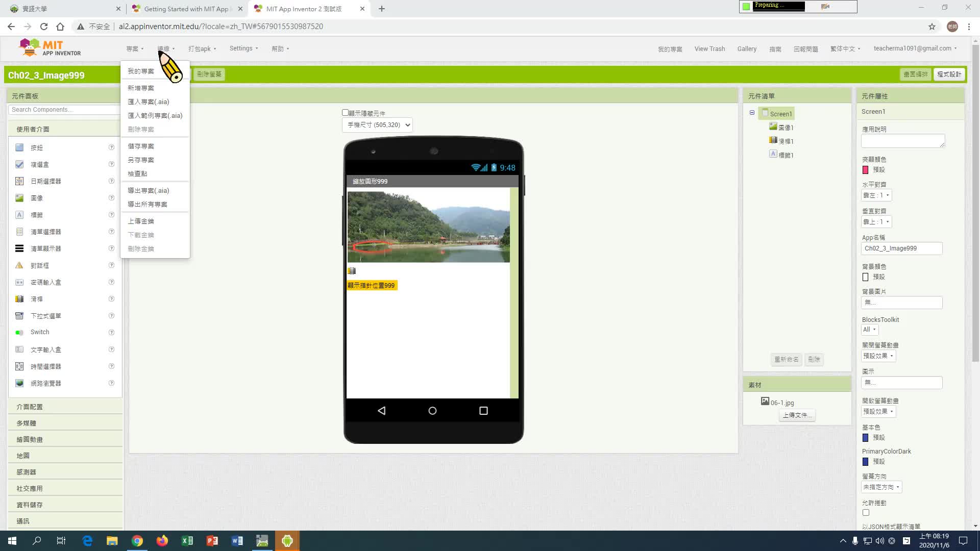
Task: Open help for the Switch component
Action: [x=111, y=333]
